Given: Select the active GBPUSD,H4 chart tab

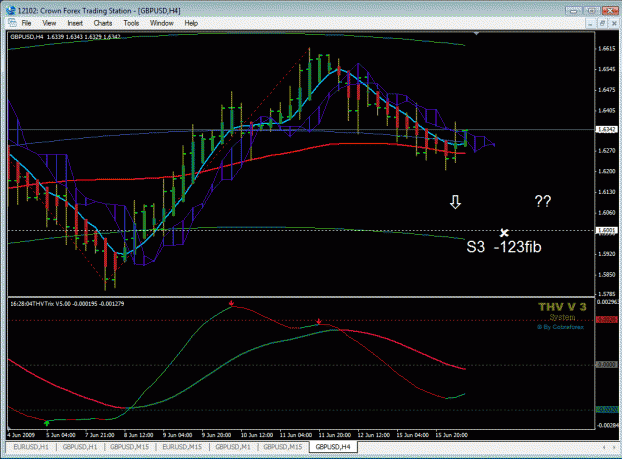Looking at the screenshot, I should coord(333,447).
